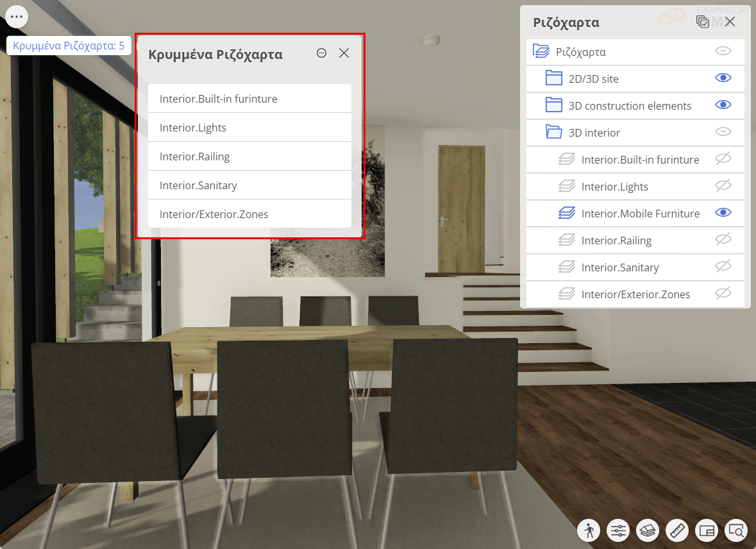
Task: Select the 3D interior folder label
Action: [x=594, y=133]
